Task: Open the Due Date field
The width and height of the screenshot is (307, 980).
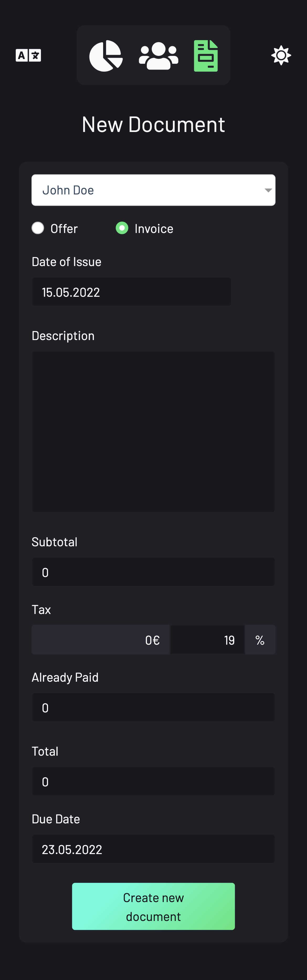Action: pos(153,849)
